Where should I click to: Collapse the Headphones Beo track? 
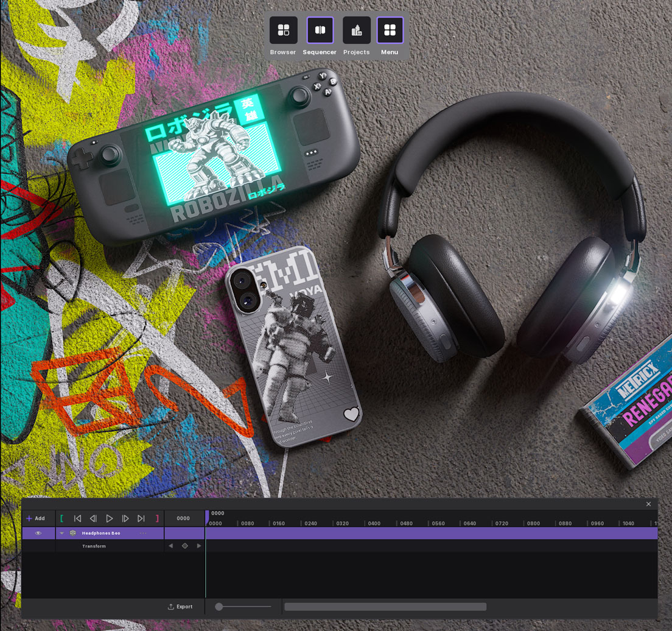[61, 533]
